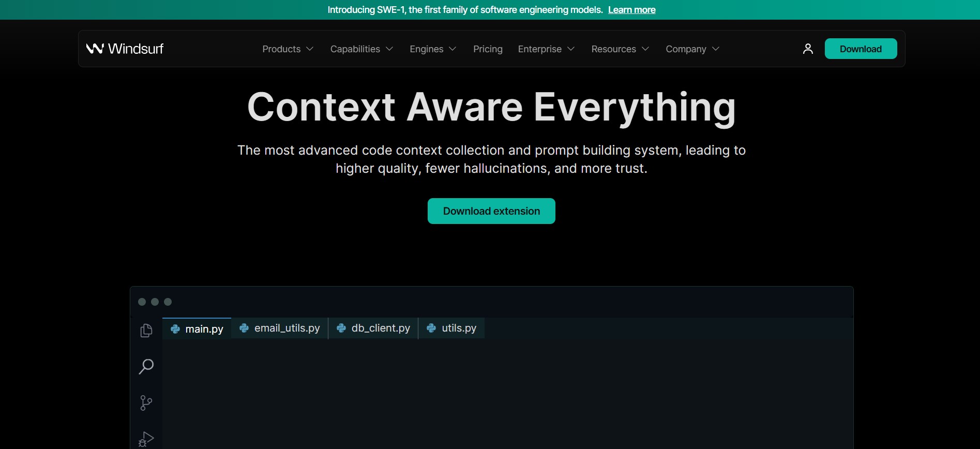Open the Explorer files icon in the editor sidebar

pos(146,331)
